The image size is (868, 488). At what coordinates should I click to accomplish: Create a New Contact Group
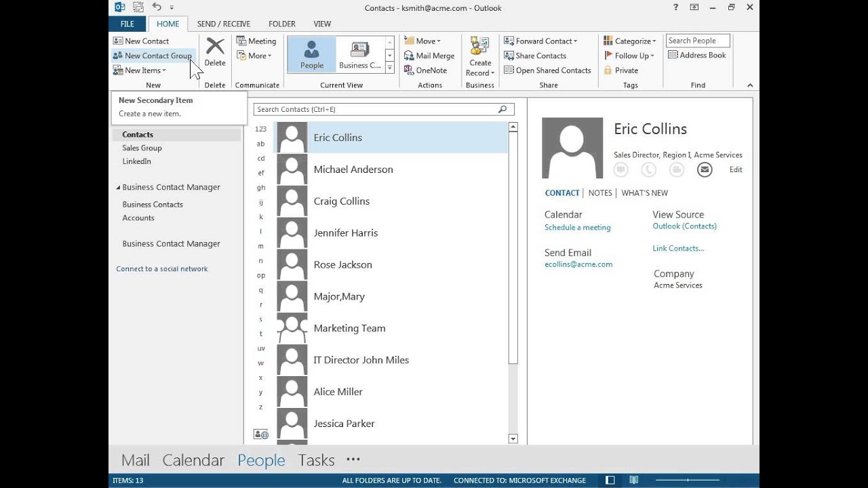pos(153,56)
